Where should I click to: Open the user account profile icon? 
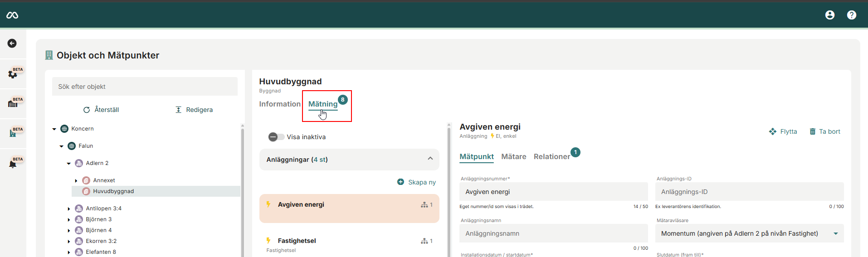point(829,15)
